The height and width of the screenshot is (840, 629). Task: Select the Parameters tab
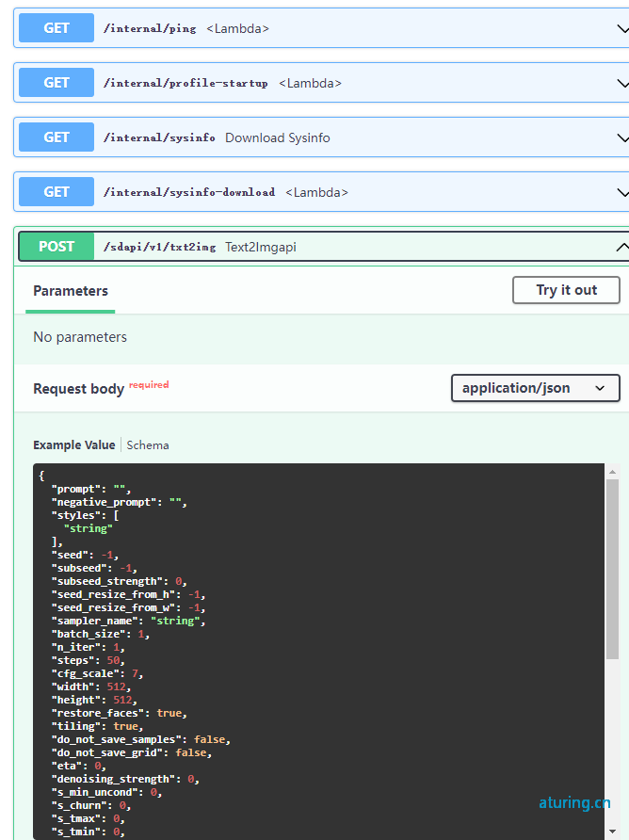point(71,291)
